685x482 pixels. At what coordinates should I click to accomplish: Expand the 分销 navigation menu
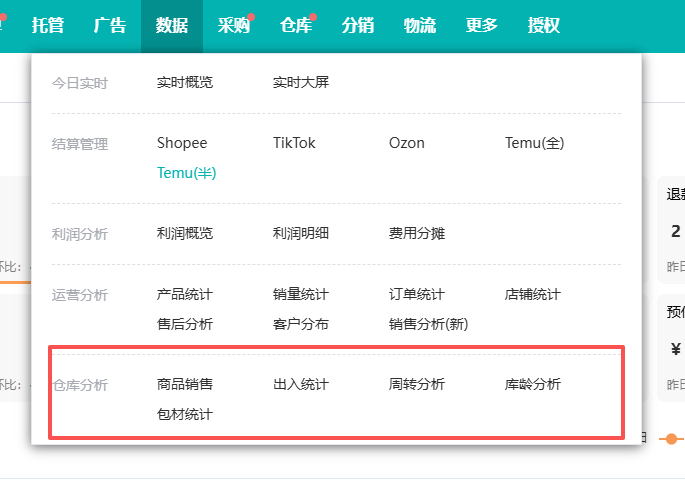(x=357, y=25)
